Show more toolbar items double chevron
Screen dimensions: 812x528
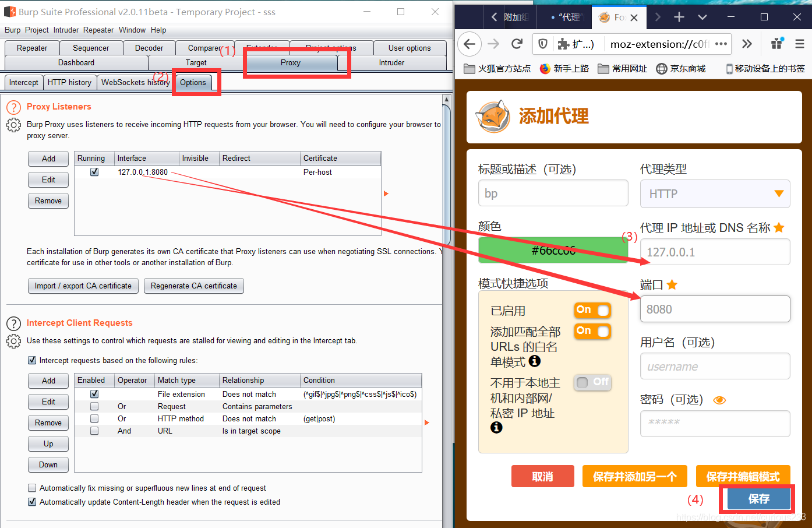tap(747, 44)
